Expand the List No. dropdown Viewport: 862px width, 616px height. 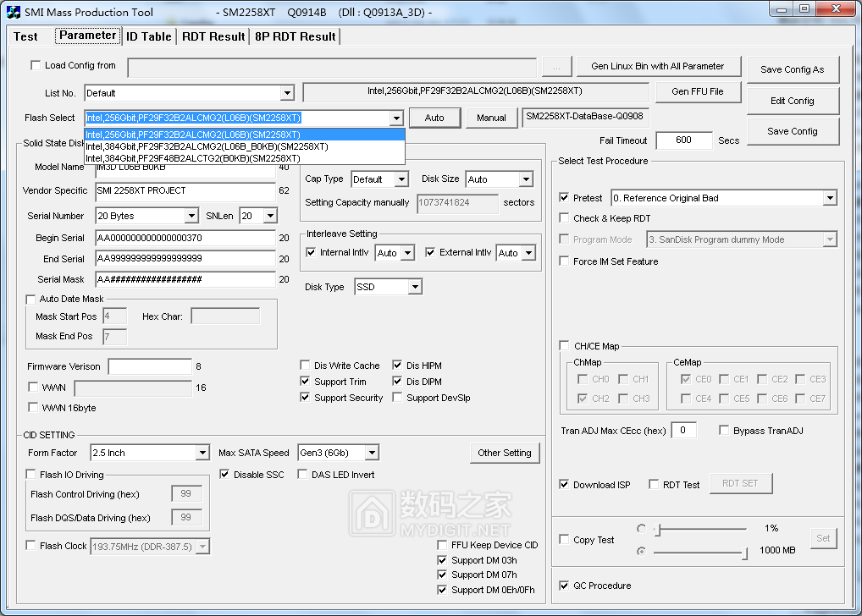pos(287,93)
